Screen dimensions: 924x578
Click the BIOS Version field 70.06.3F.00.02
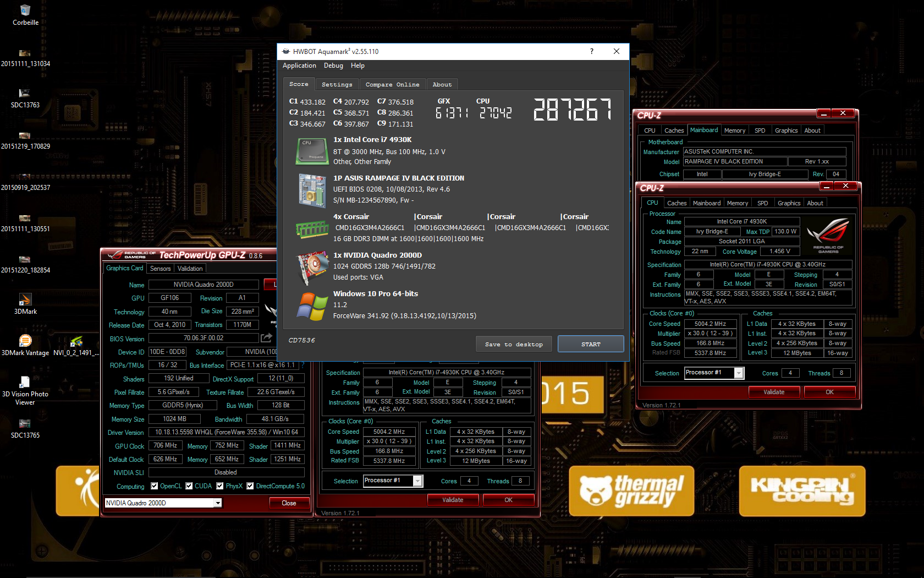click(204, 338)
